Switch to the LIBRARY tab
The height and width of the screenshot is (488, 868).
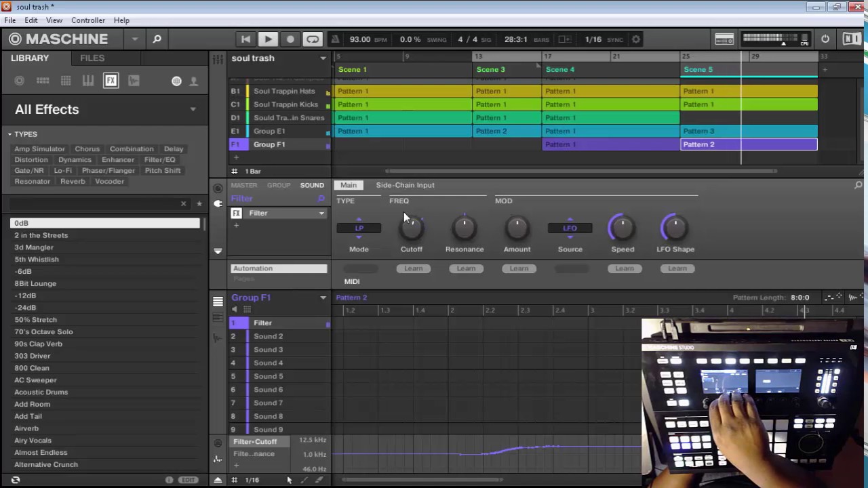[30, 58]
